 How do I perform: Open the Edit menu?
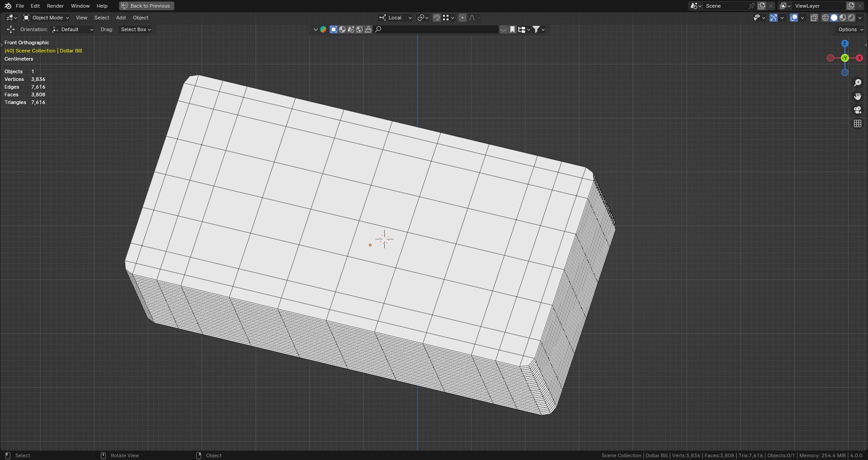(x=35, y=6)
